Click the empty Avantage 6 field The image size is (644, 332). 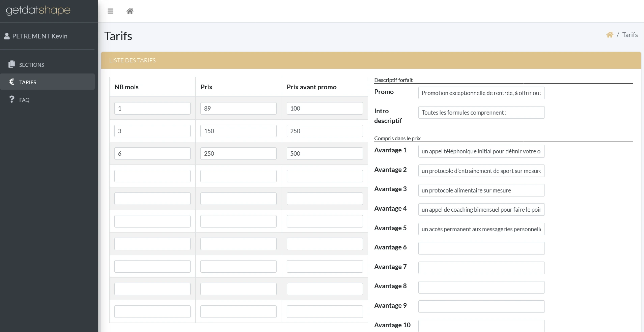[481, 248]
